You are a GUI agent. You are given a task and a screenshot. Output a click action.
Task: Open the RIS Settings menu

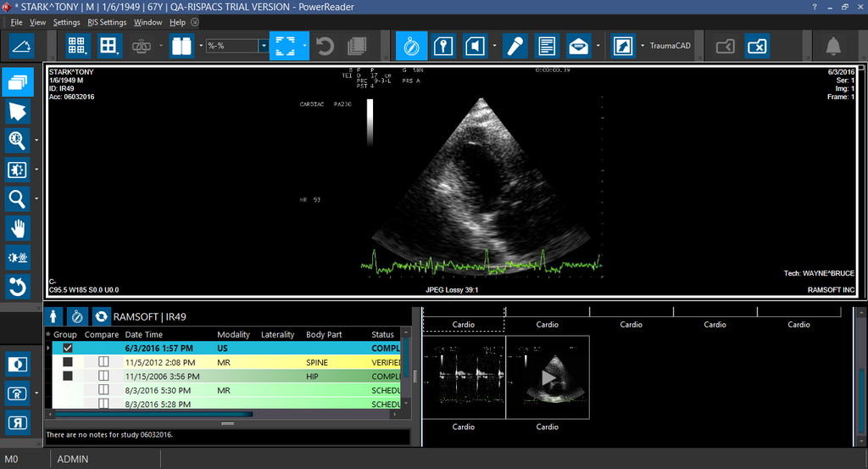coord(107,22)
